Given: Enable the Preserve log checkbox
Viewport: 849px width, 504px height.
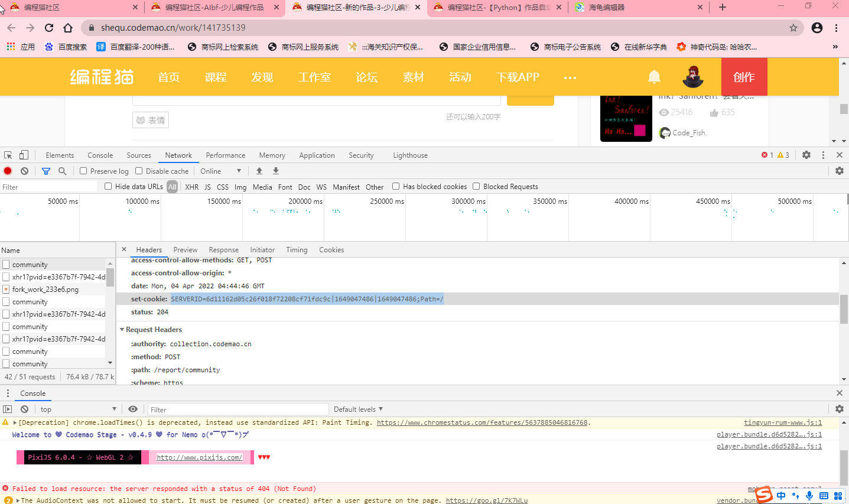Looking at the screenshot, I should (x=83, y=171).
